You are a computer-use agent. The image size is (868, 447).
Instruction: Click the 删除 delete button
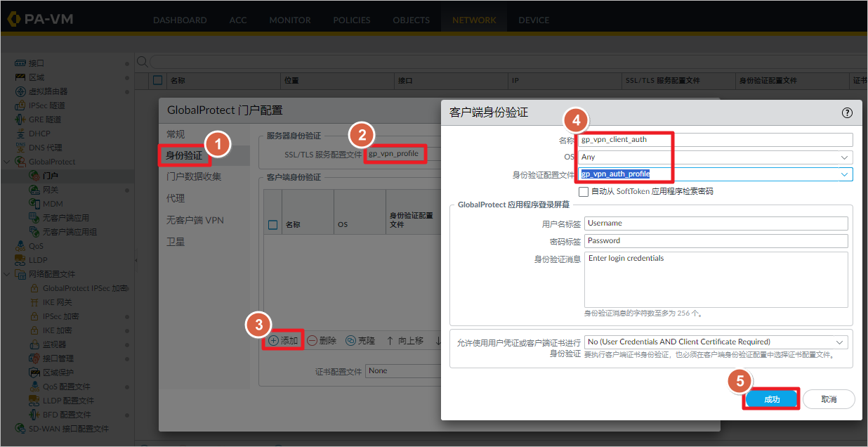click(322, 340)
